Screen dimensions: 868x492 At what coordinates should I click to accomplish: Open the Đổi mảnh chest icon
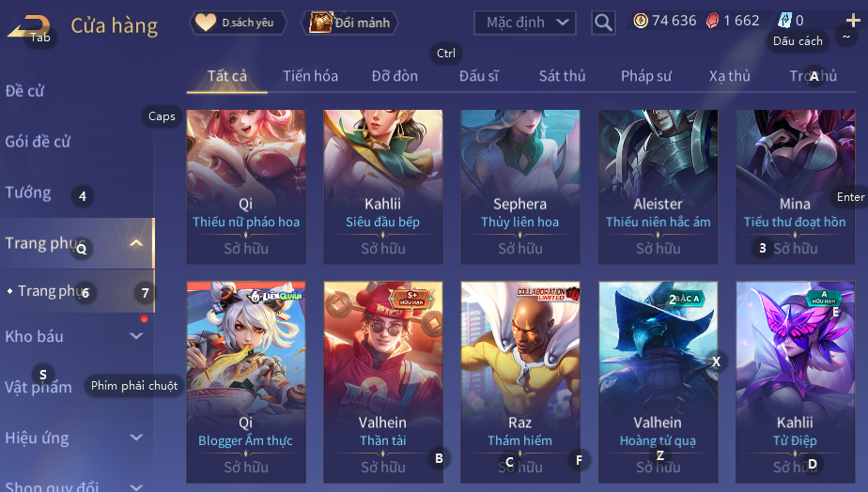coord(349,23)
